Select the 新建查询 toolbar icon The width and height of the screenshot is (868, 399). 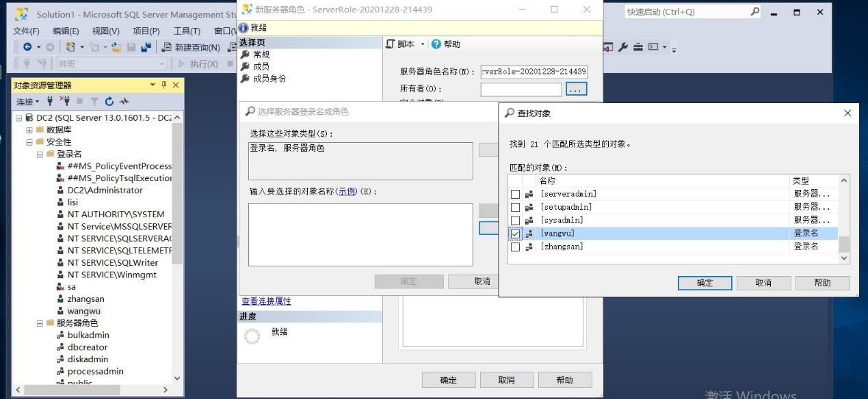pos(165,47)
